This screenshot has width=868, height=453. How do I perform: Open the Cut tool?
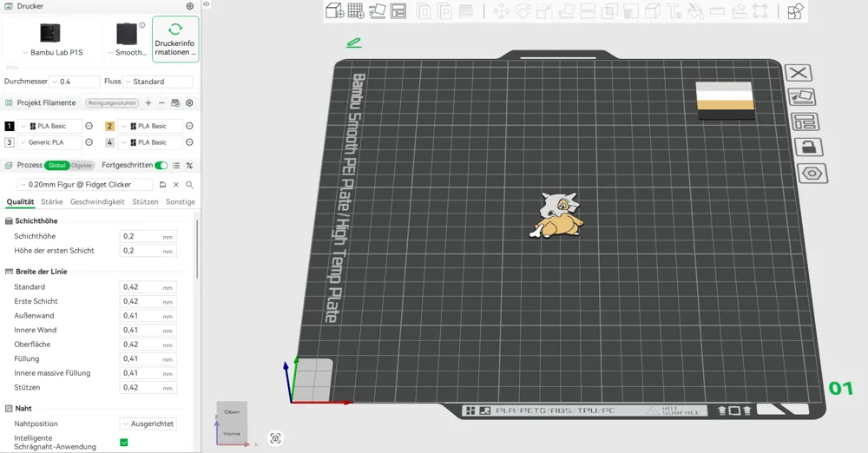click(x=588, y=10)
